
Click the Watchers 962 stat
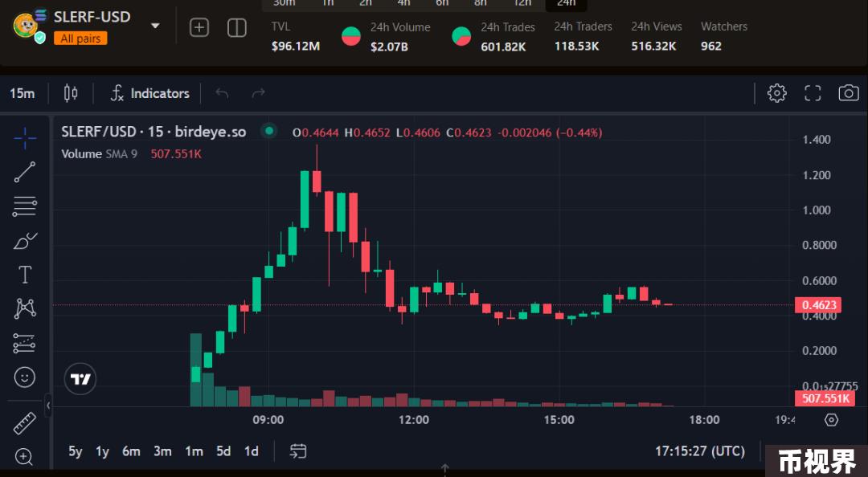[x=724, y=36]
